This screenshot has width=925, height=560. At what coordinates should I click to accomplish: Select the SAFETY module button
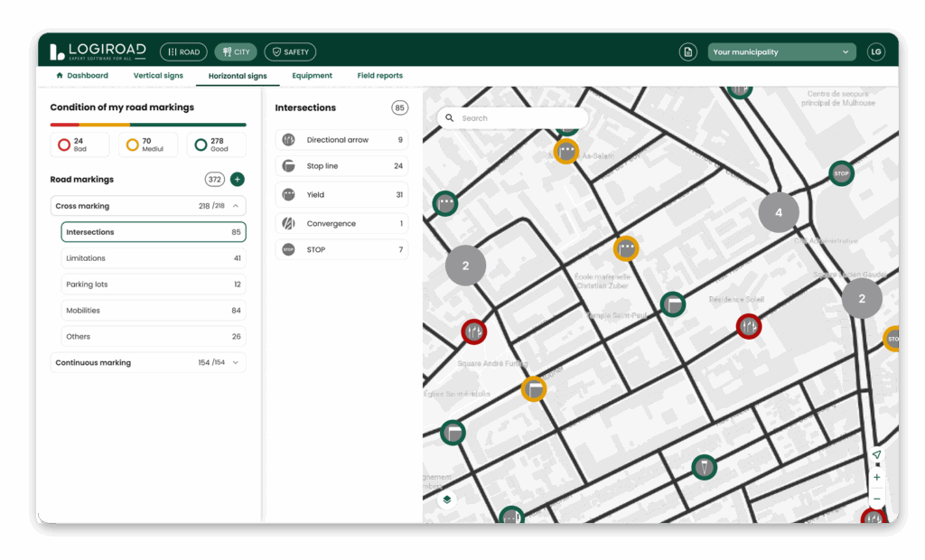[290, 52]
